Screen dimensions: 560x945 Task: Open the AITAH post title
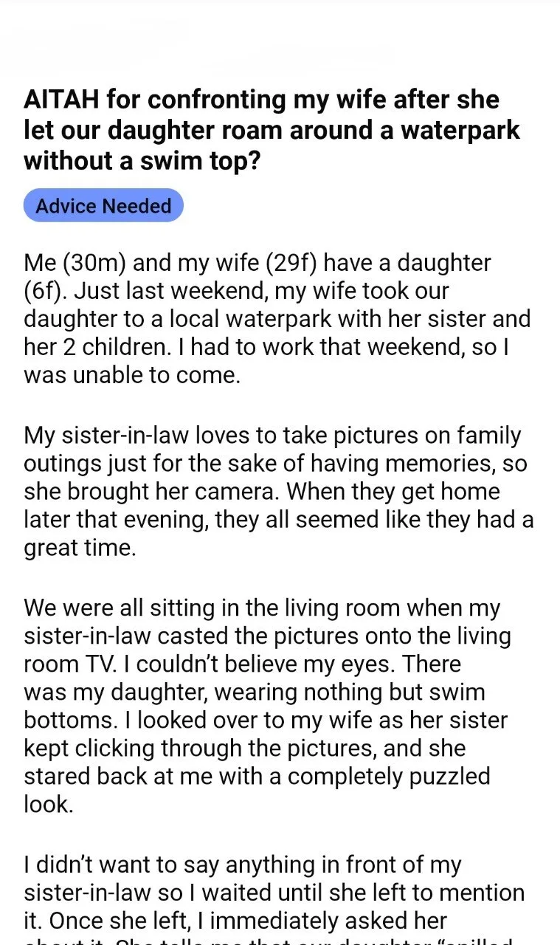coord(272,131)
